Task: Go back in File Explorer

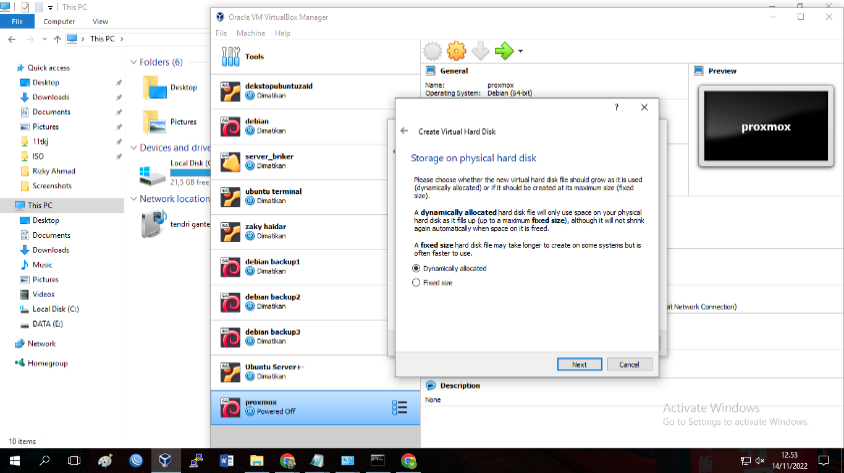Action: [12, 39]
